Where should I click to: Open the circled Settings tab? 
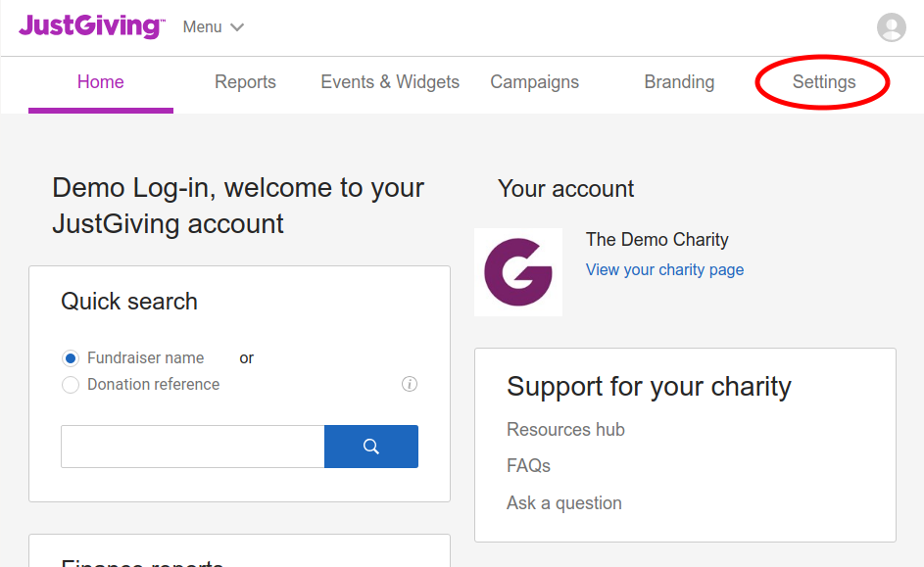(x=824, y=82)
